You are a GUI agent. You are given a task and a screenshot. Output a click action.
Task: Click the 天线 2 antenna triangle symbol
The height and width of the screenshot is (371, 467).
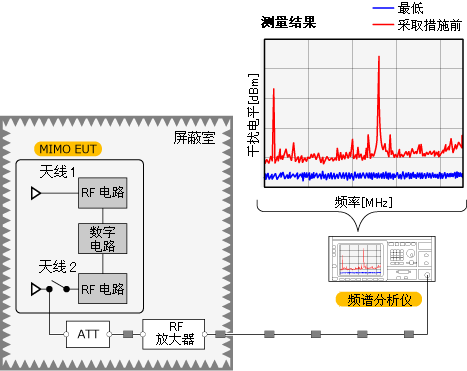(36, 289)
